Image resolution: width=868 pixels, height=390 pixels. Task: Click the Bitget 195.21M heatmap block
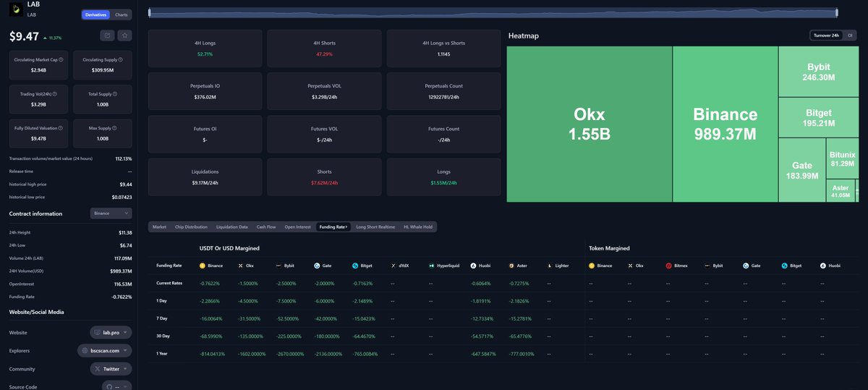click(819, 118)
